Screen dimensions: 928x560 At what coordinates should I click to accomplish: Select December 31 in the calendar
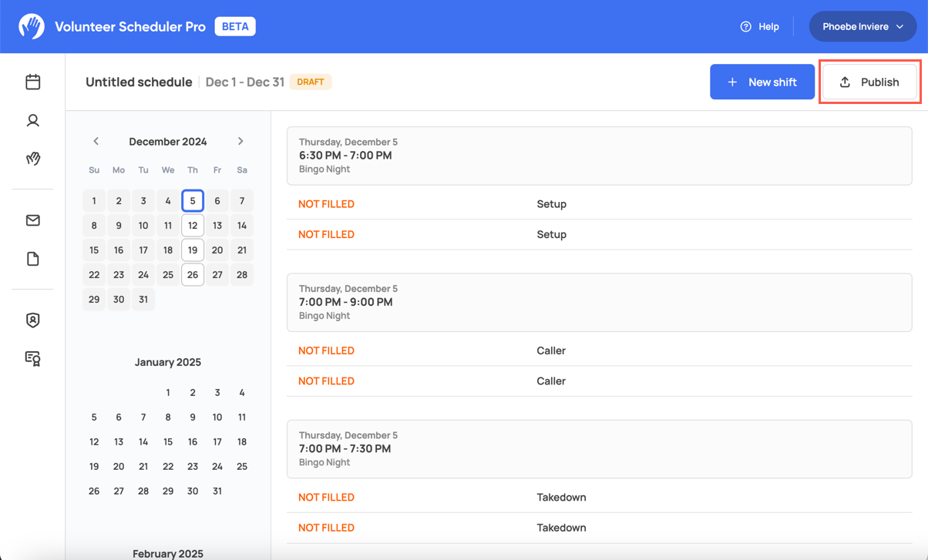pos(143,299)
